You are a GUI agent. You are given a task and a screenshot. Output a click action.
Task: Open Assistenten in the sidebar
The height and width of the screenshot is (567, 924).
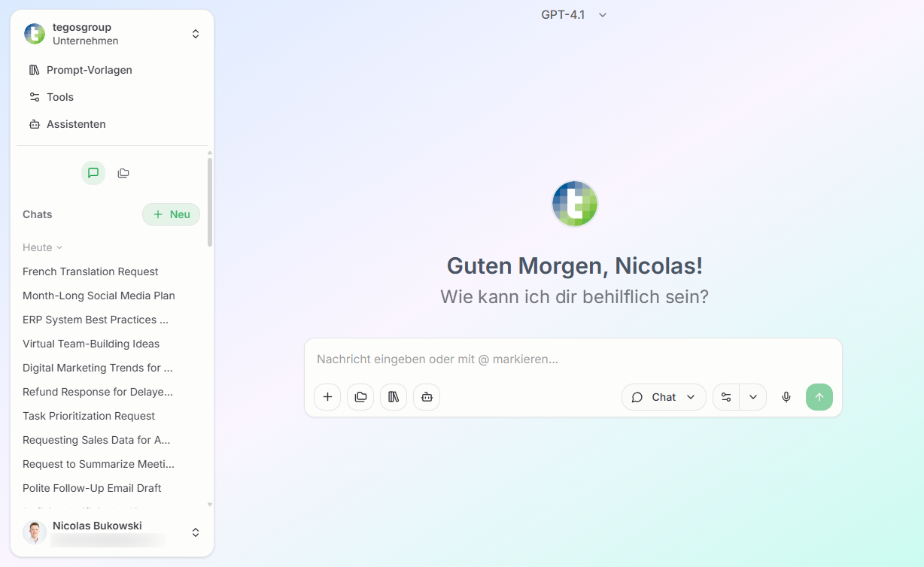pyautogui.click(x=76, y=124)
